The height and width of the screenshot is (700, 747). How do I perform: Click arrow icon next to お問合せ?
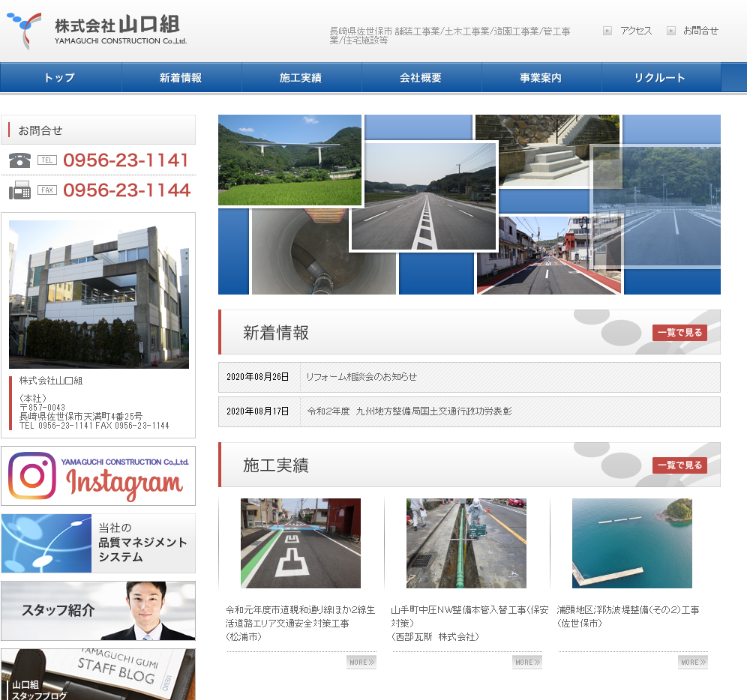click(x=670, y=31)
